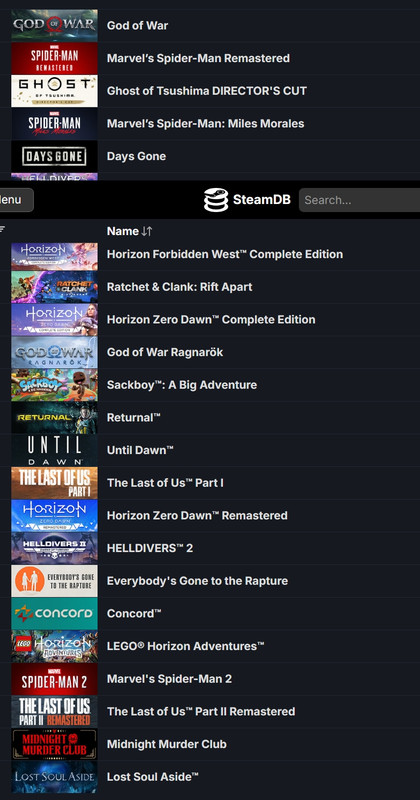Open Days Gone thumbnail
This screenshot has width=420, height=800.
(54, 156)
